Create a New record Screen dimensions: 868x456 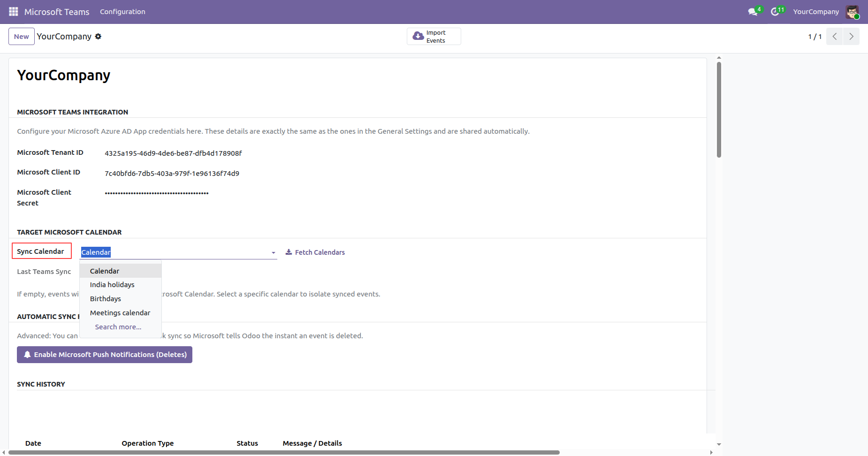point(22,37)
